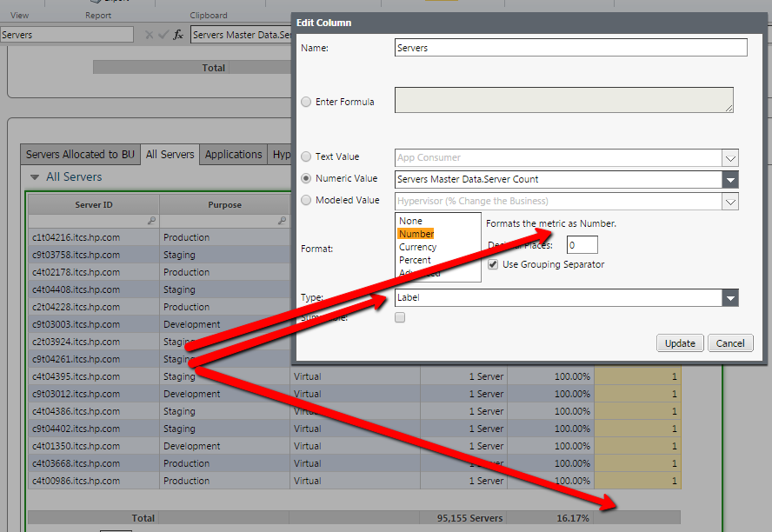Screen dimensions: 772x532
Task: Click the Server ID column header
Action: [x=94, y=205]
